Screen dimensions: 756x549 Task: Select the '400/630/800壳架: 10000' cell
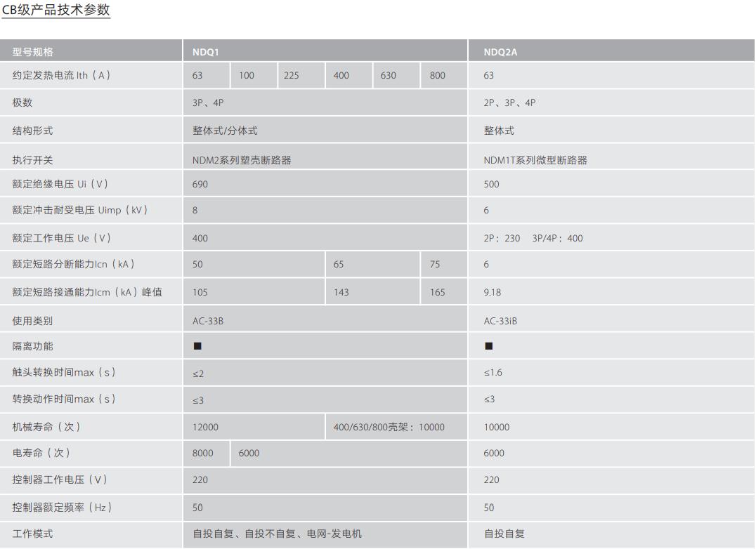[396, 427]
